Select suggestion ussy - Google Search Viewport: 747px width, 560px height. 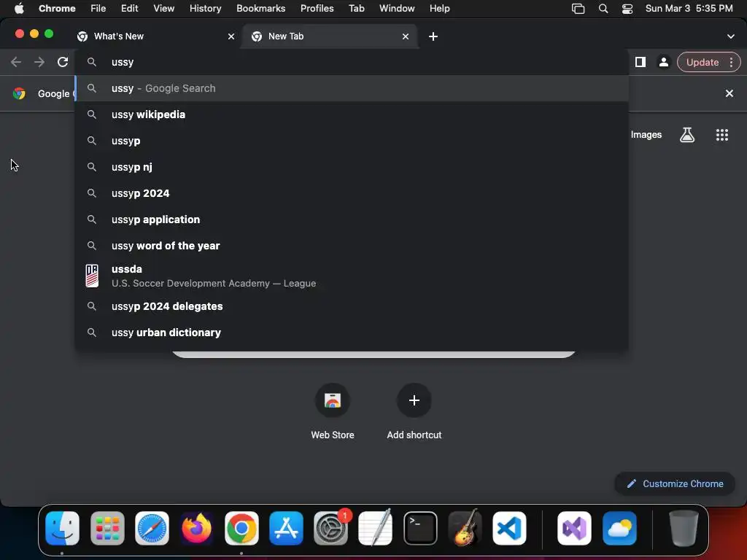(x=352, y=88)
